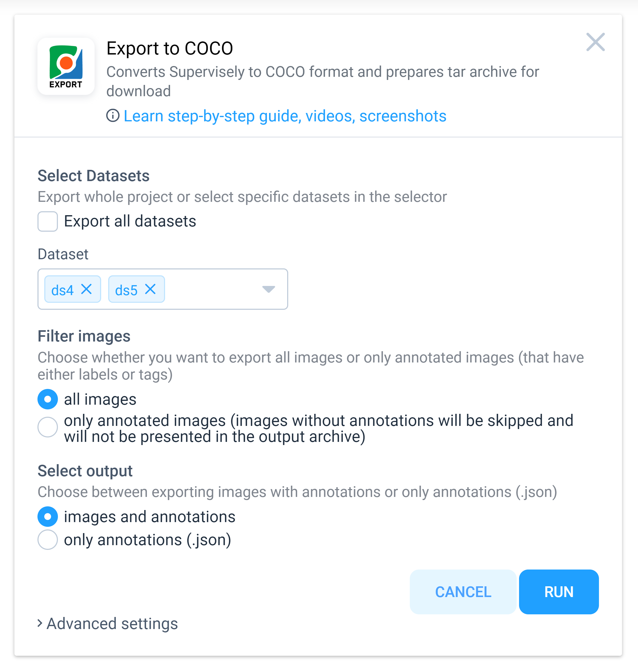Select only annotations (.json) output
The image size is (638, 672).
[48, 539]
